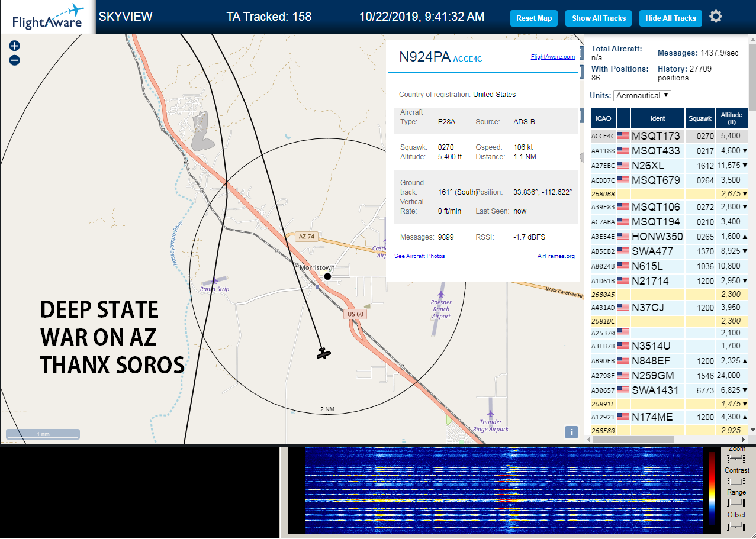
Task: Sort table by Altitude (ft) column header
Action: (732, 118)
